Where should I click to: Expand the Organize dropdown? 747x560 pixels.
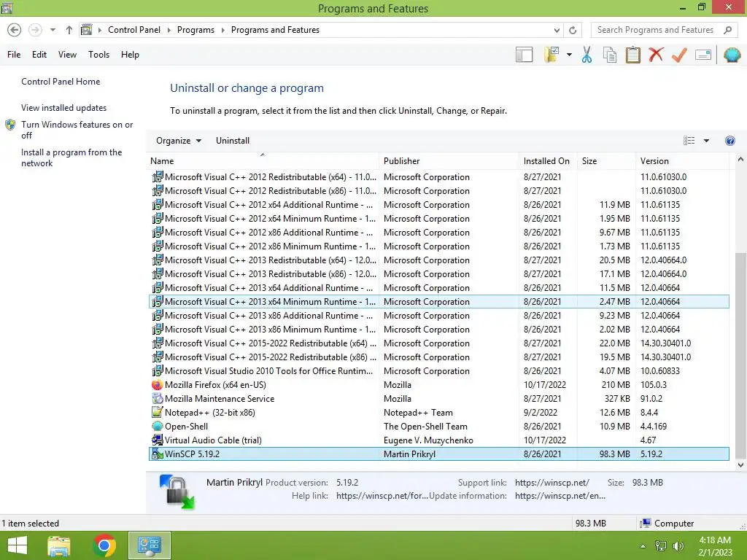[179, 141]
